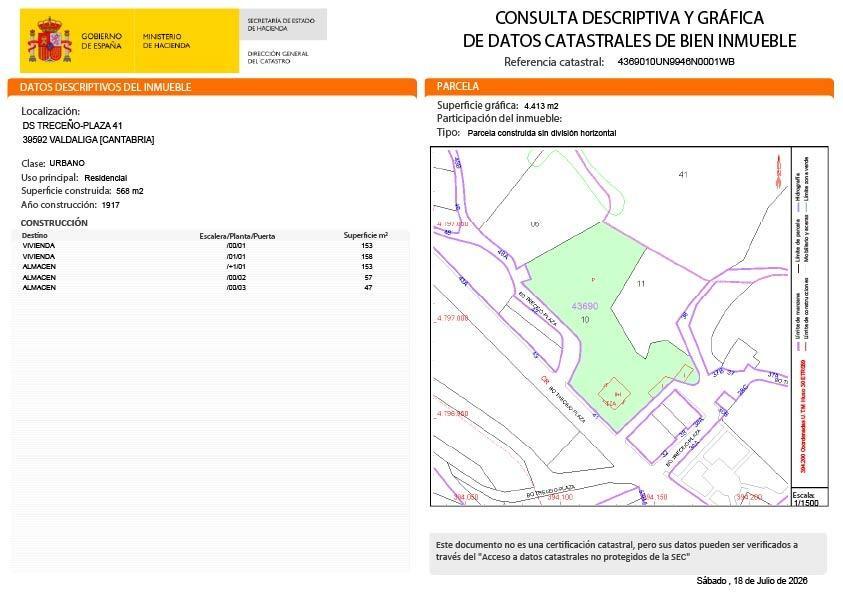Click coordinate label 4.797.000 on map

coord(452,318)
